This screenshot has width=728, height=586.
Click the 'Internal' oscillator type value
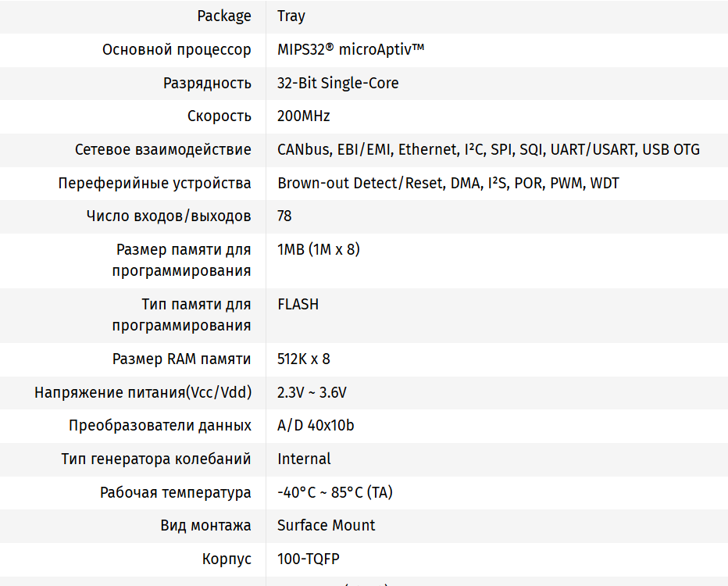304,459
